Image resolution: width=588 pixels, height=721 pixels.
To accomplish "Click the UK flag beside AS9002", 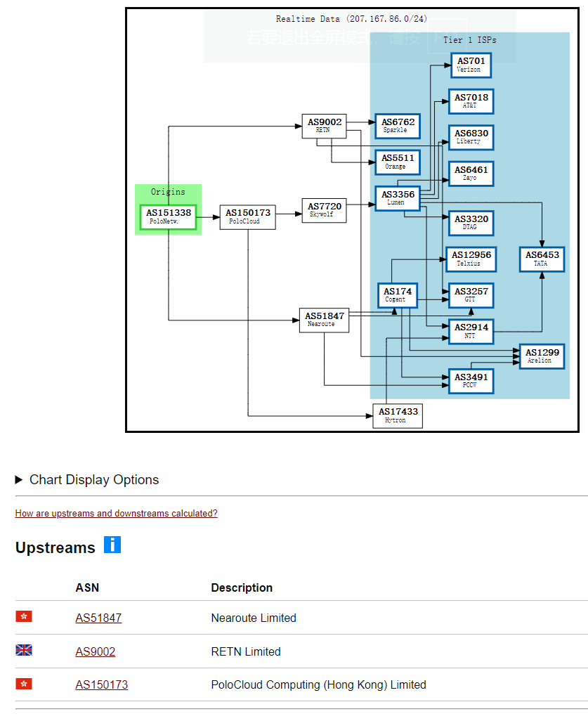I will coord(24,650).
